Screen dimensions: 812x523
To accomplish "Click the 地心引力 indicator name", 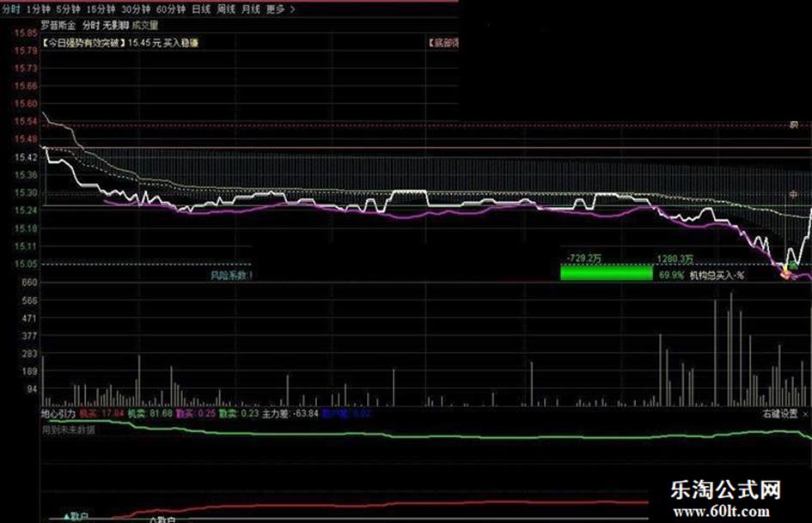I will [x=58, y=414].
